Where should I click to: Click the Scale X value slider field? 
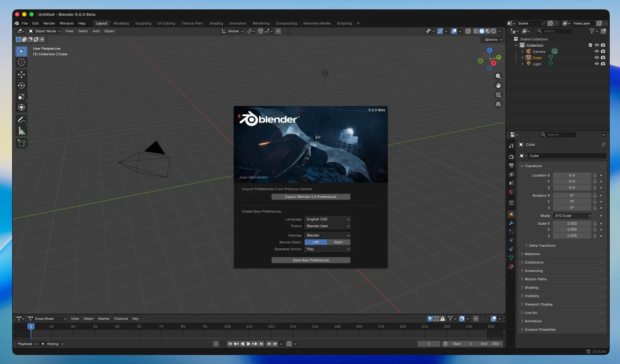click(x=571, y=223)
